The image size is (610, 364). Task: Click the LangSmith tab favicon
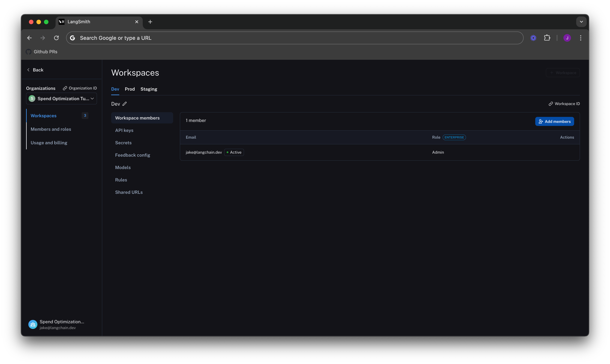pyautogui.click(x=62, y=22)
